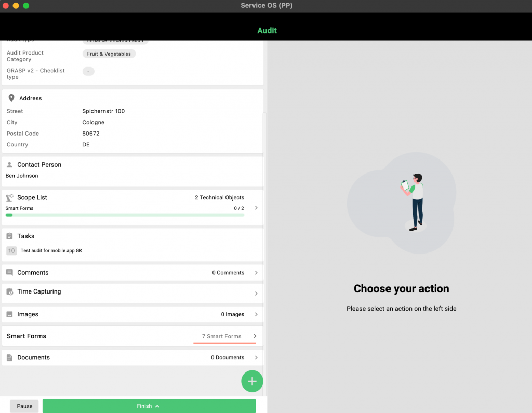Click the Documents file icon
This screenshot has height=413, width=532.
9,358
